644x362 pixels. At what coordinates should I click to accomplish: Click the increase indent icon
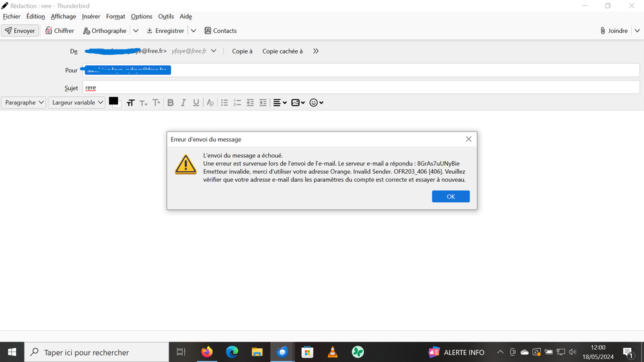coord(263,102)
